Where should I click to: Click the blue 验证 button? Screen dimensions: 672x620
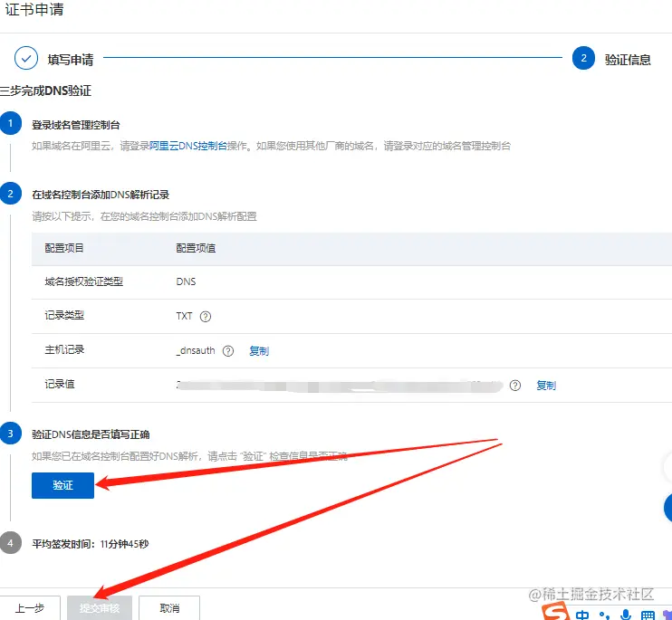pyautogui.click(x=62, y=485)
